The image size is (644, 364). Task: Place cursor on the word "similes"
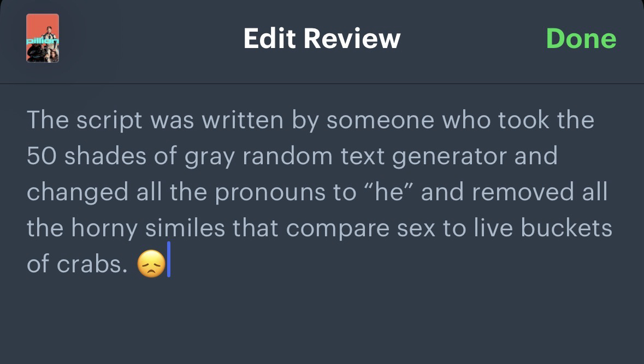point(185,229)
